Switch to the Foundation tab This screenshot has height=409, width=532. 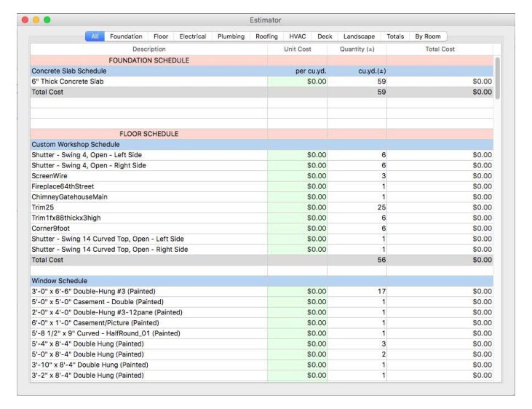pyautogui.click(x=126, y=36)
